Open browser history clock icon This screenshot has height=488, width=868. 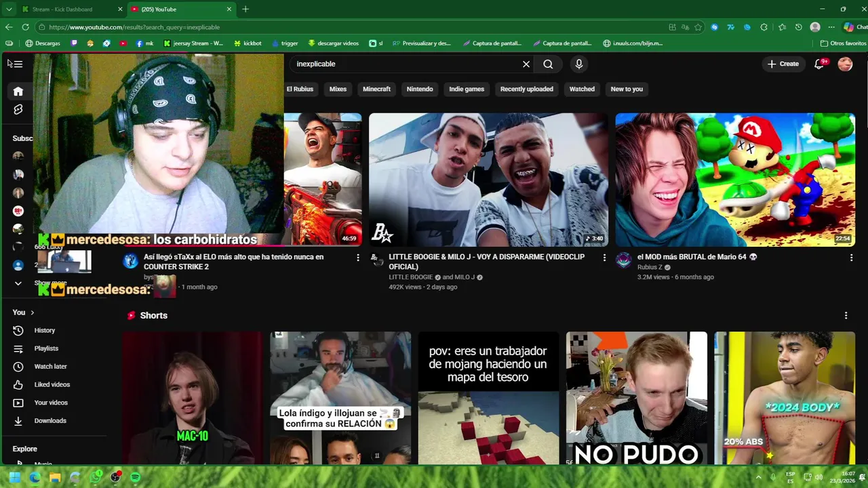pyautogui.click(x=799, y=27)
